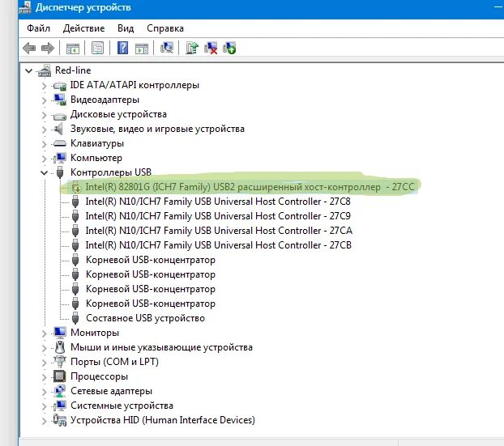
Task: Collapse the Red-line root node
Action: (29, 70)
